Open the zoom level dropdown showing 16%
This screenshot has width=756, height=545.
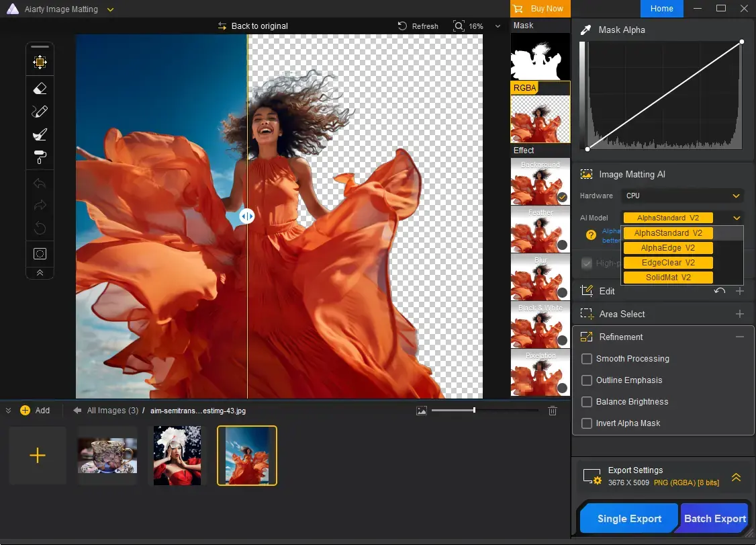[495, 26]
